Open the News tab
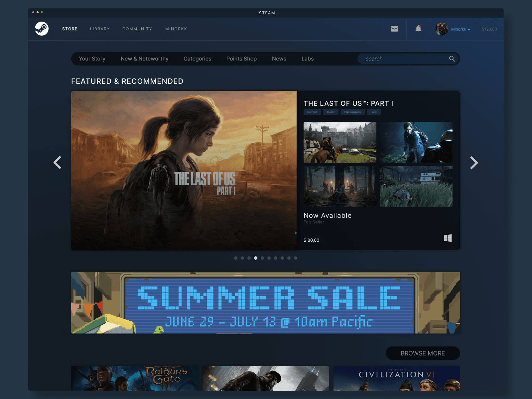This screenshot has height=399, width=532. [279, 59]
